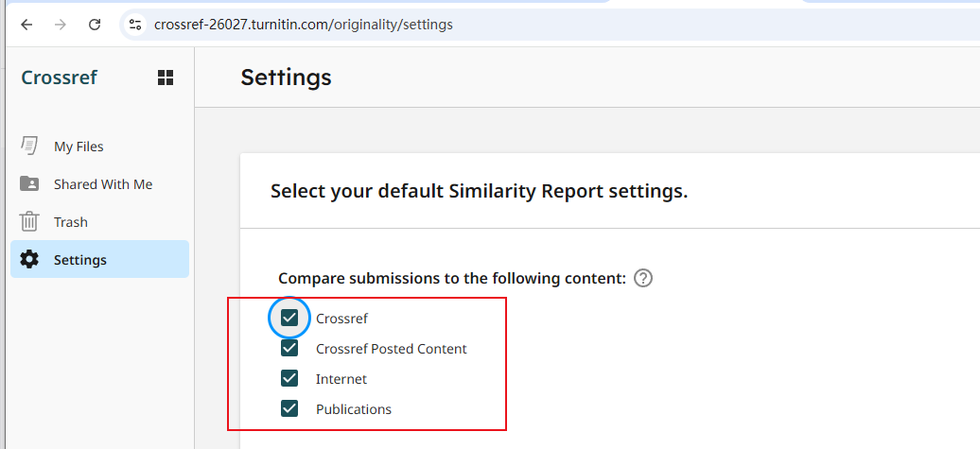Click the Shared With Me folder icon
This screenshot has width=980, height=449.
coord(28,183)
